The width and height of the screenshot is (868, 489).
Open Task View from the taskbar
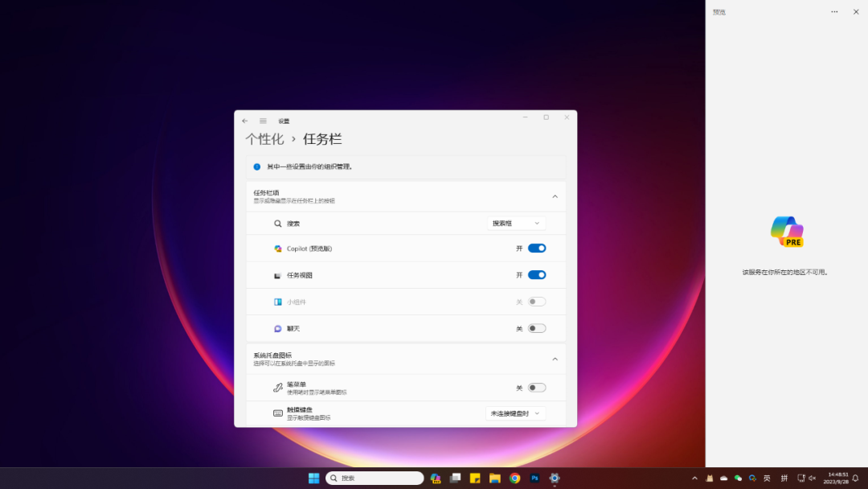click(455, 477)
